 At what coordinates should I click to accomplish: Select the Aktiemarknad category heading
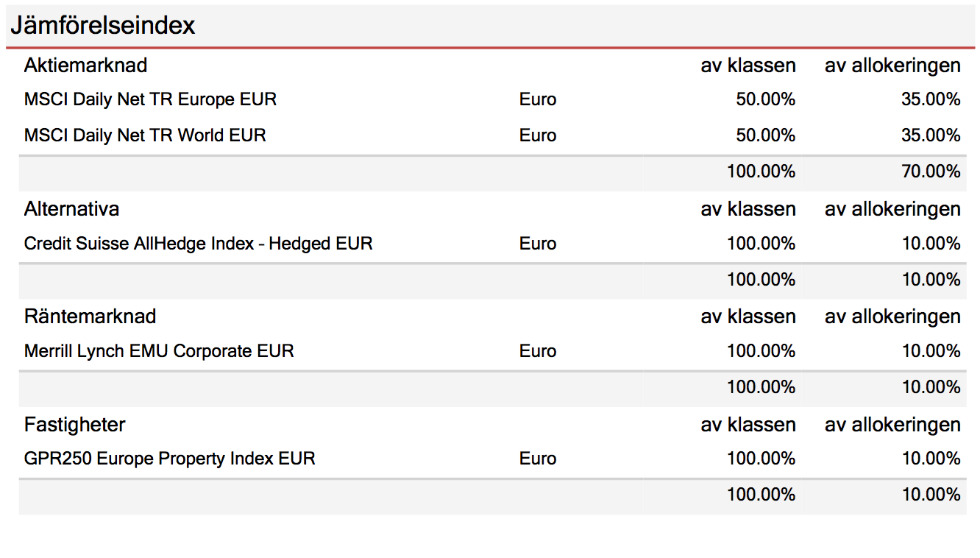point(85,66)
